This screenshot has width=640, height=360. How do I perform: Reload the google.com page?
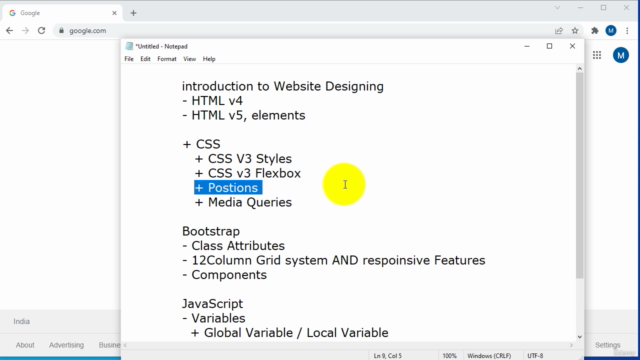tap(42, 31)
